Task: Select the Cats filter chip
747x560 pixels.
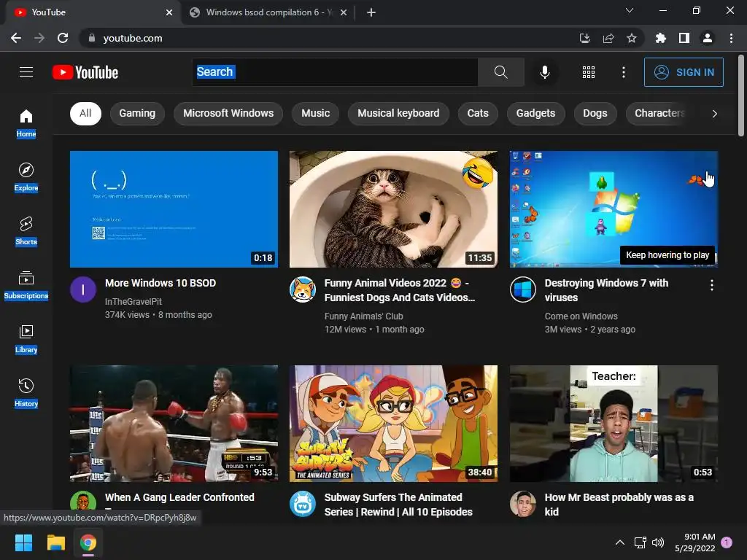Action: tap(478, 113)
